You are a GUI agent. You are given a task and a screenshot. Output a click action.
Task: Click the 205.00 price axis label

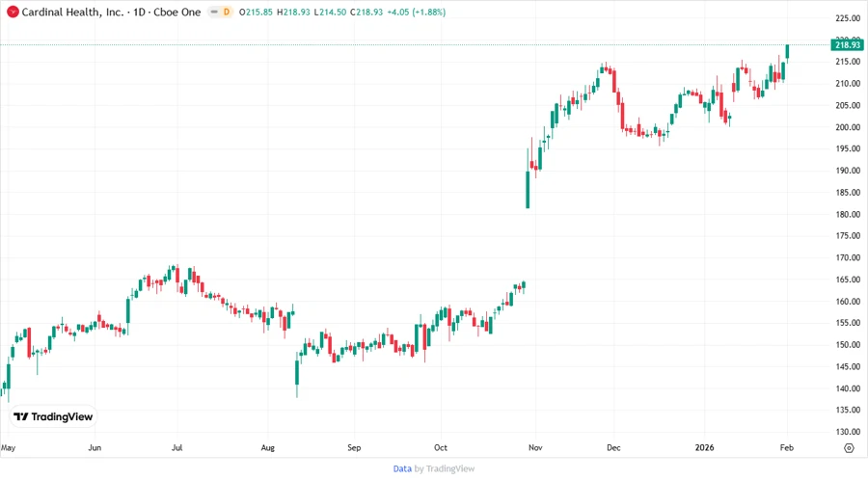[848, 105]
